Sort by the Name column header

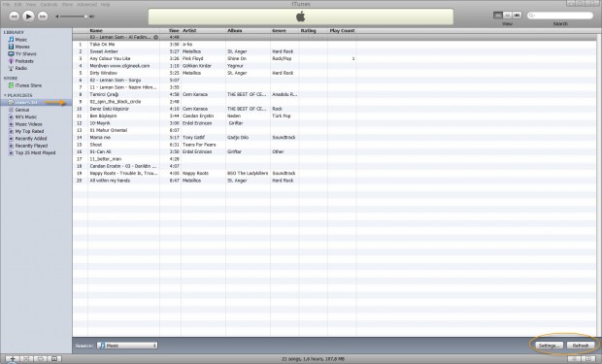tap(123, 30)
